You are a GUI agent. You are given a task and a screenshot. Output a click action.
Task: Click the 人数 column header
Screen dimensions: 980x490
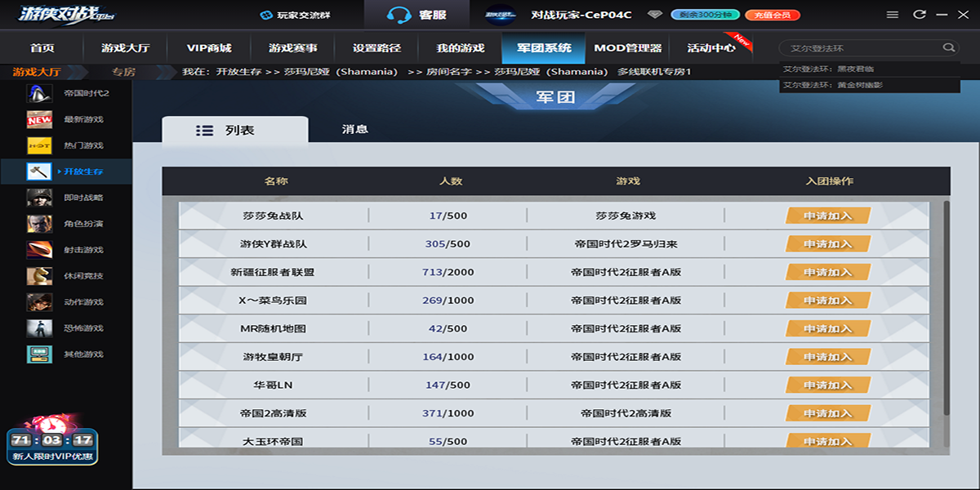pyautogui.click(x=451, y=181)
